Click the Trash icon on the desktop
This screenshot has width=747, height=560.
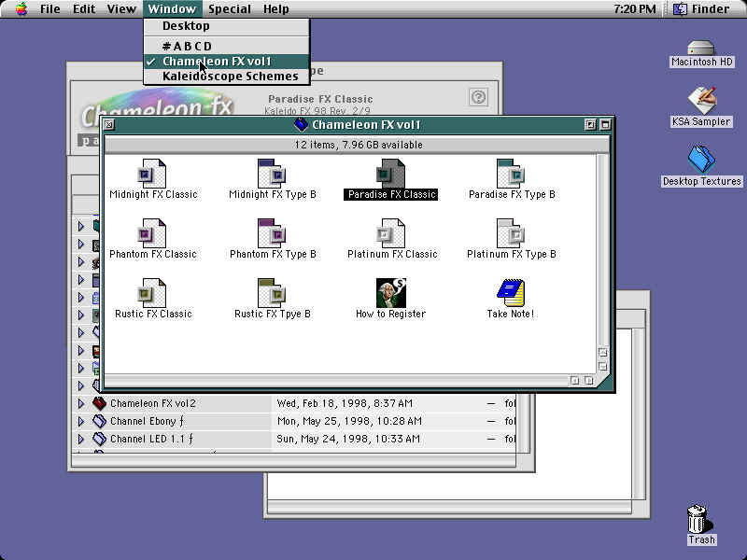coord(698,519)
